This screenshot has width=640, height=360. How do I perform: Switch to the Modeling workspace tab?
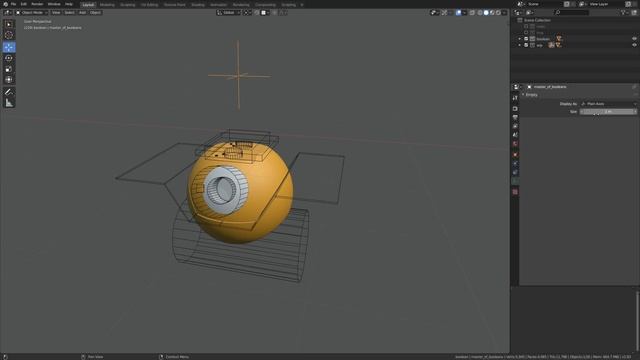[x=107, y=4]
